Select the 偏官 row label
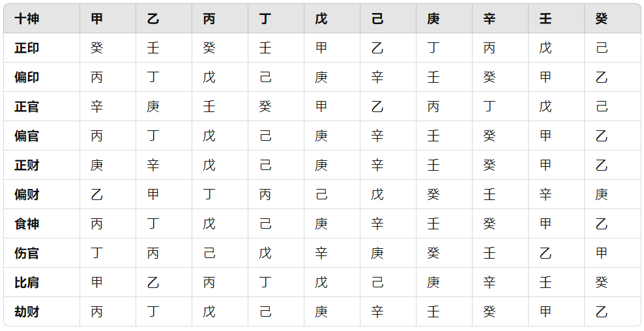 click(x=27, y=136)
